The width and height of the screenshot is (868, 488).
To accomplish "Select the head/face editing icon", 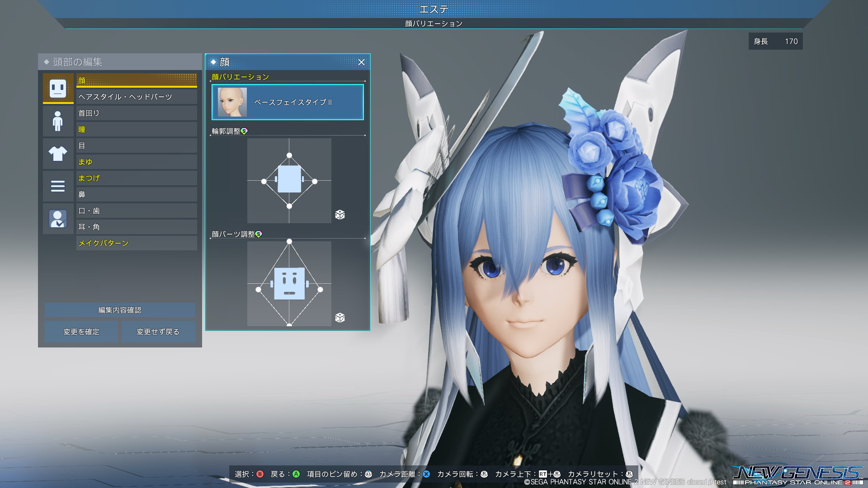I will (x=58, y=88).
